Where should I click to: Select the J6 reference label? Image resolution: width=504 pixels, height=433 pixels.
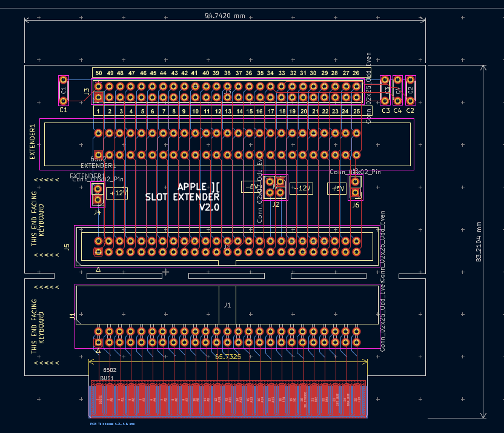click(x=356, y=205)
